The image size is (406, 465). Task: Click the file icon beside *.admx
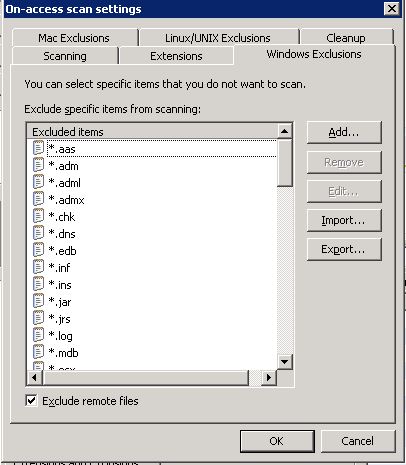point(38,199)
